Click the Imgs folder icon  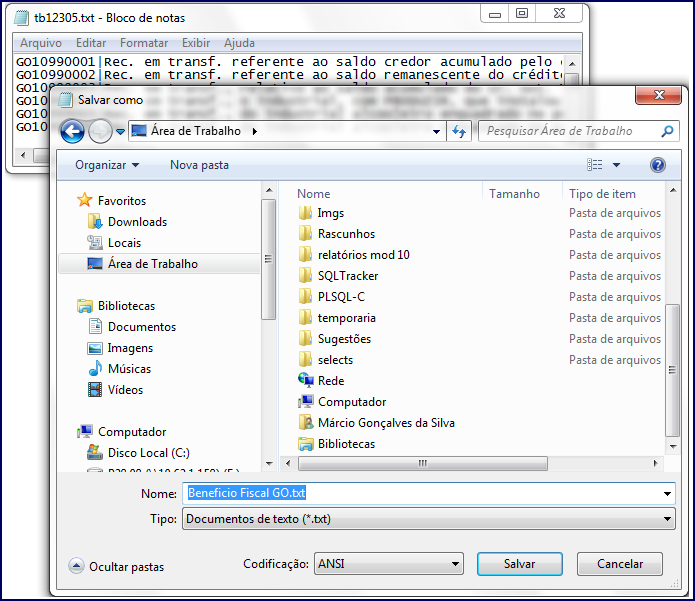tap(305, 213)
